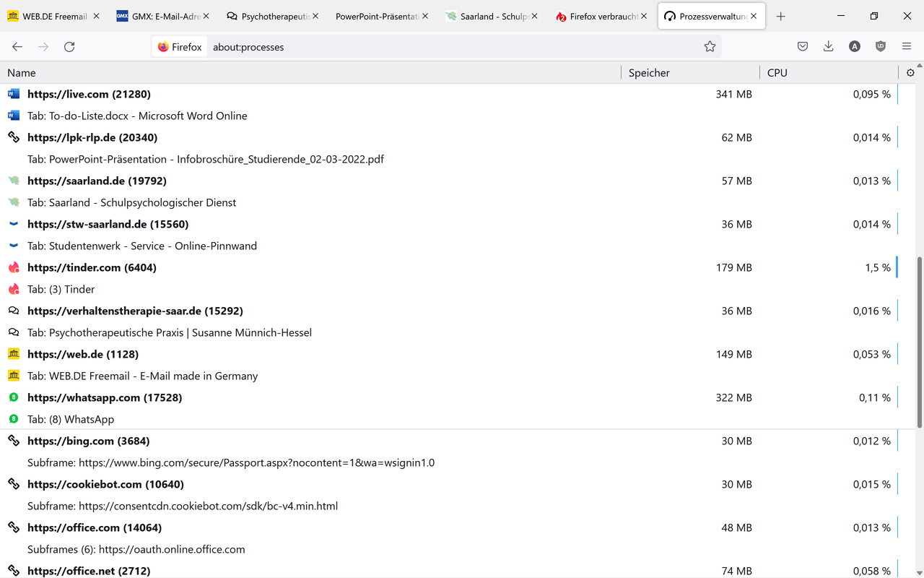Sort processes by the Name column
Viewport: 924px width, 578px height.
310,72
